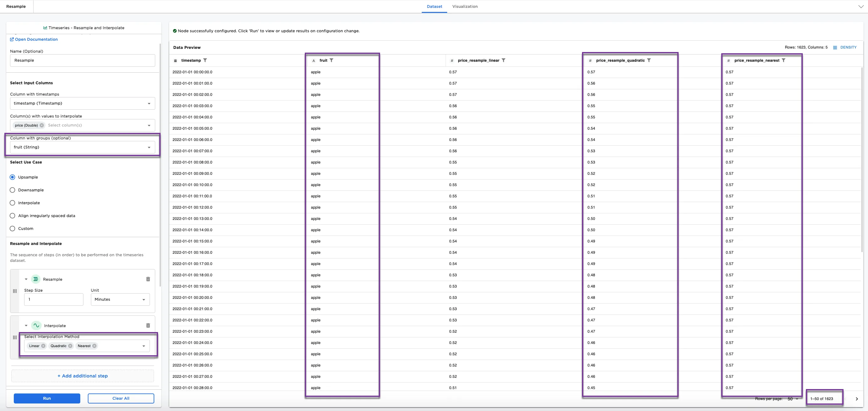Click the filter icon on the timestamp column
This screenshot has height=411, width=868.
tap(205, 60)
